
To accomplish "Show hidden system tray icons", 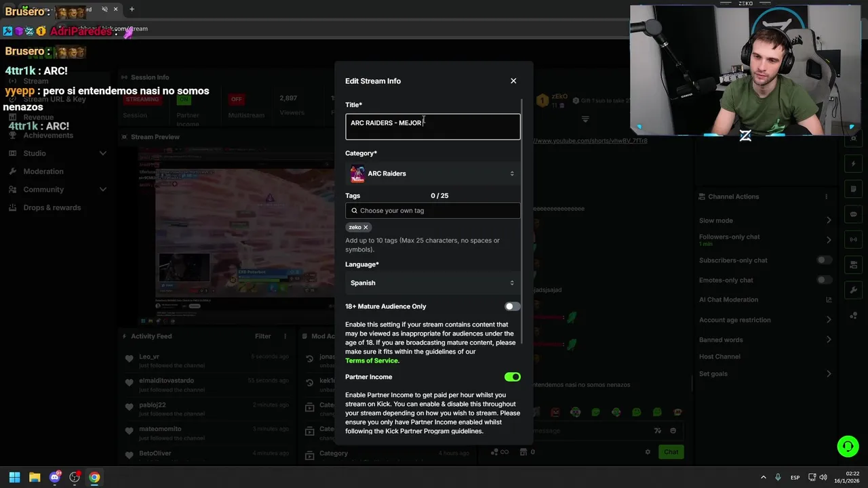I will pyautogui.click(x=763, y=478).
